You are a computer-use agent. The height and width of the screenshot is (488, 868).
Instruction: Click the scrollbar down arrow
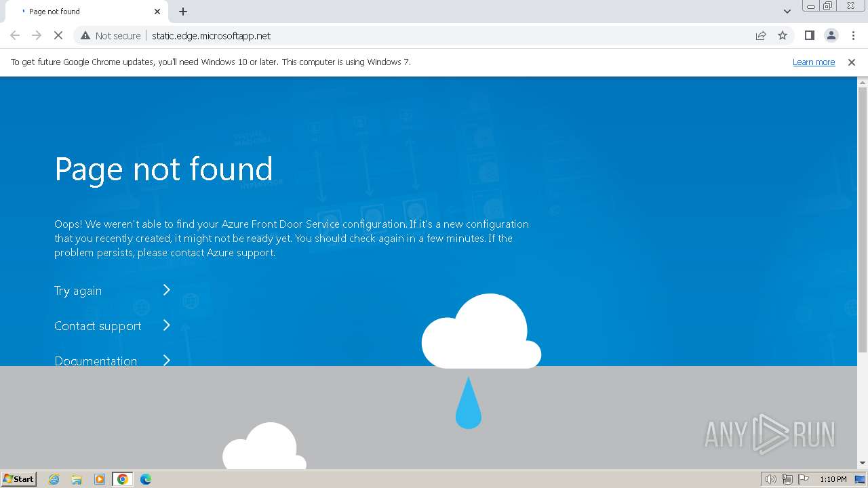863,463
